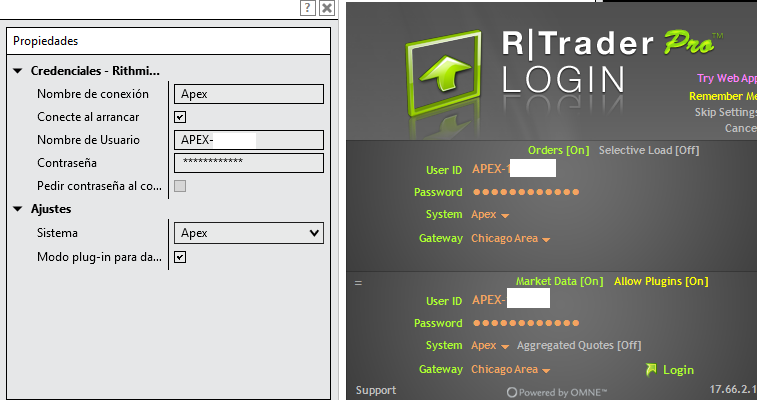The width and height of the screenshot is (757, 400).
Task: Click the help question mark icon
Action: (x=308, y=8)
